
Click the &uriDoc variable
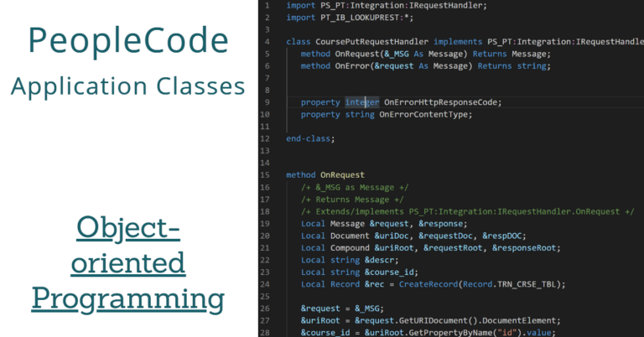coord(392,236)
